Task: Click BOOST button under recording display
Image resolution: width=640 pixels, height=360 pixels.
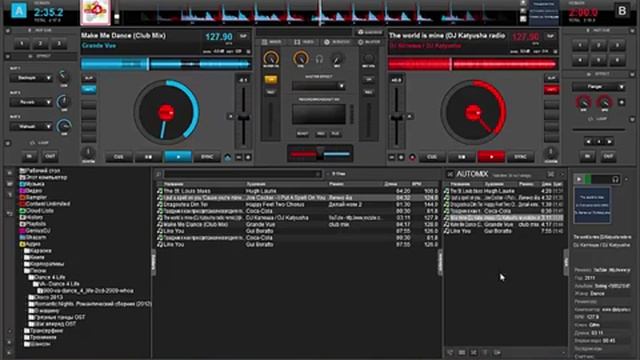Action: 302,134
